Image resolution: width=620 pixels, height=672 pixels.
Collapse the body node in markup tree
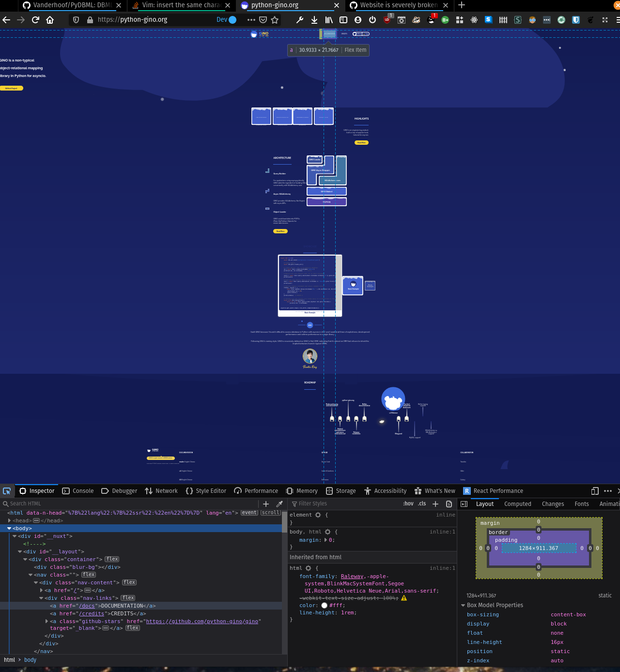tap(9, 528)
